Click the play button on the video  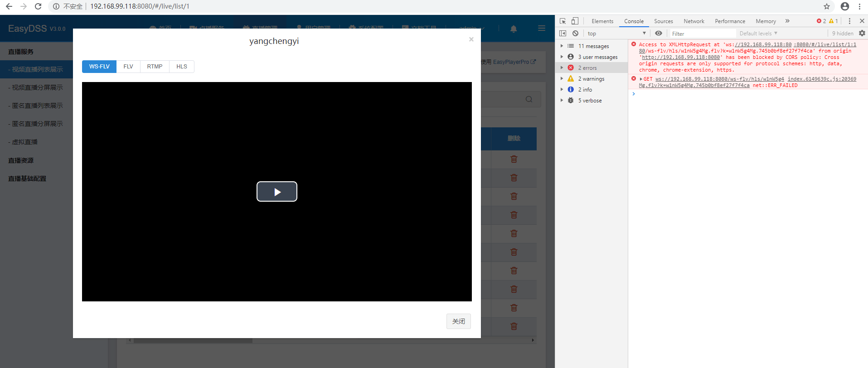coord(276,192)
